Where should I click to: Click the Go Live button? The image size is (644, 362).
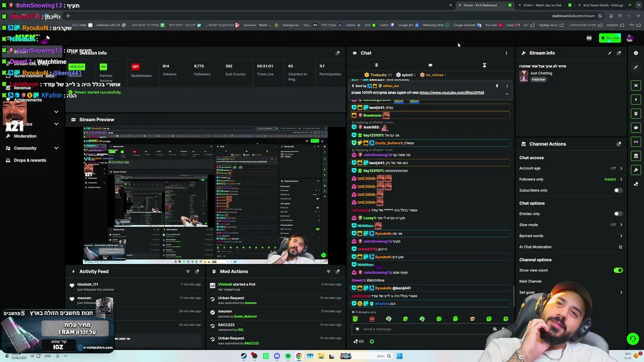(610, 38)
